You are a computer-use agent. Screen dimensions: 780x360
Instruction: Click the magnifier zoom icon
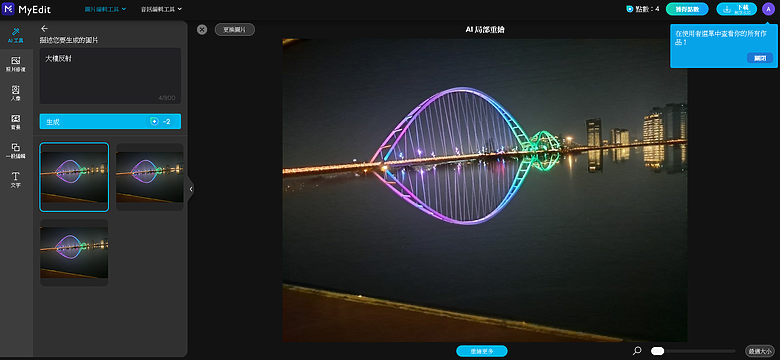(637, 351)
